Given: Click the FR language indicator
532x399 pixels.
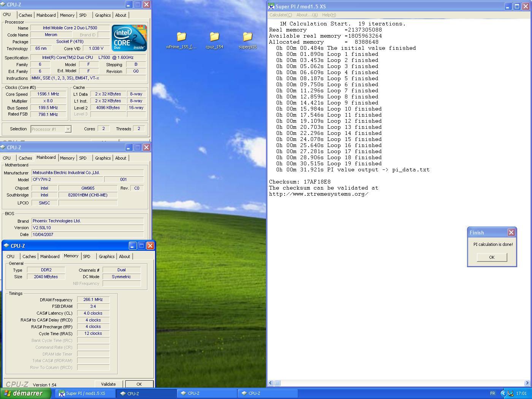Looking at the screenshot, I should pos(492,393).
